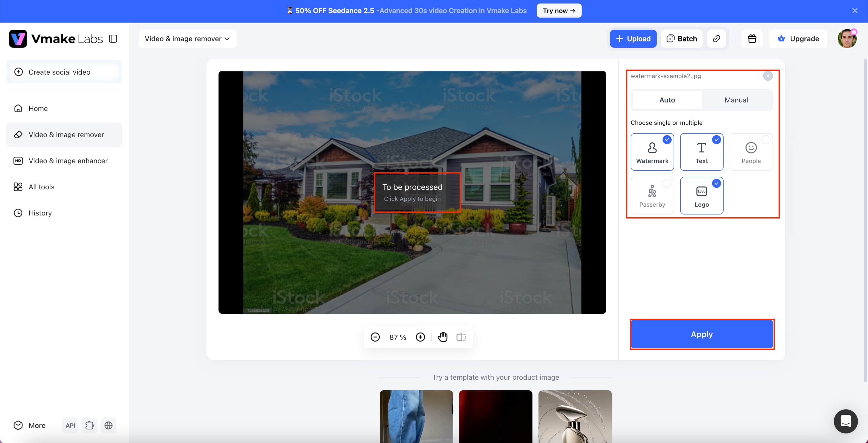This screenshot has width=868, height=443.
Task: Click the Upload button
Action: [x=633, y=39]
